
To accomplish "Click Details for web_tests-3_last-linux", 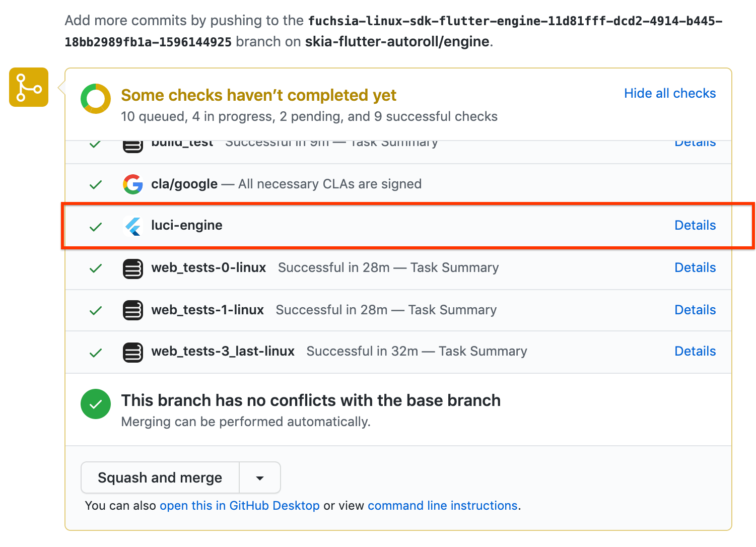I will (695, 351).
